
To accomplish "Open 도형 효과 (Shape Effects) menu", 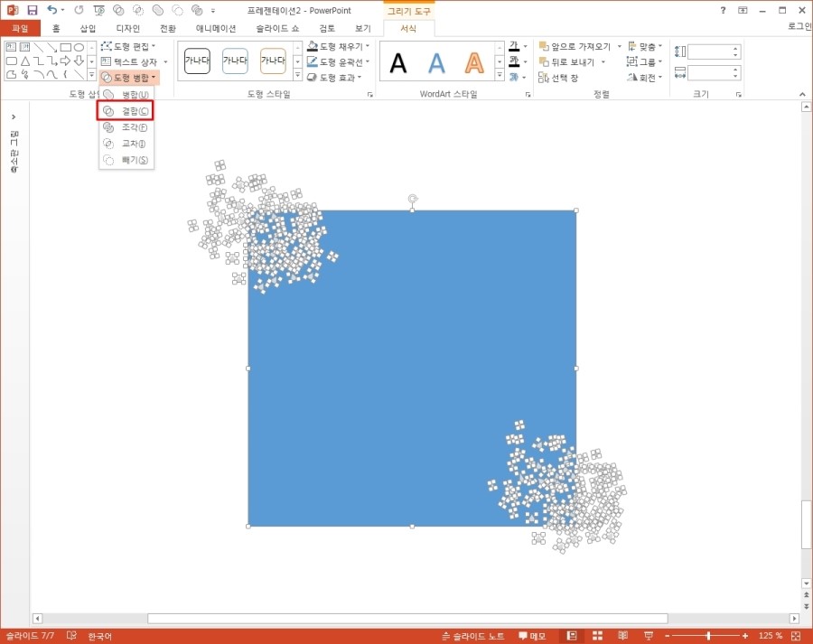I will pos(334,78).
